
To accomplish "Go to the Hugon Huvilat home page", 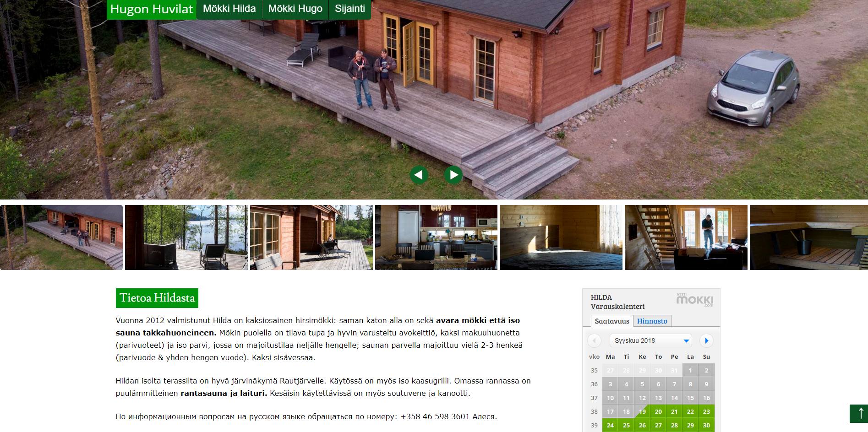I will [152, 10].
